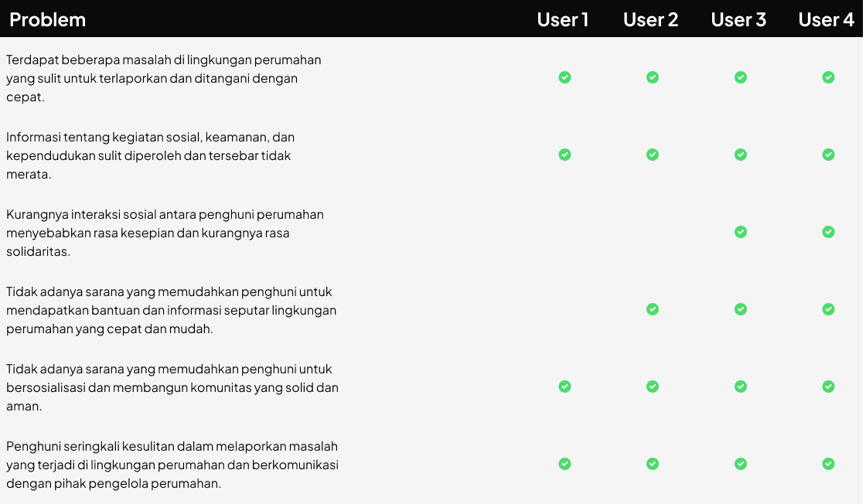
Task: Toggle User 1 check in 'Penghuni seringkali kesulitan' row
Action: (x=564, y=464)
